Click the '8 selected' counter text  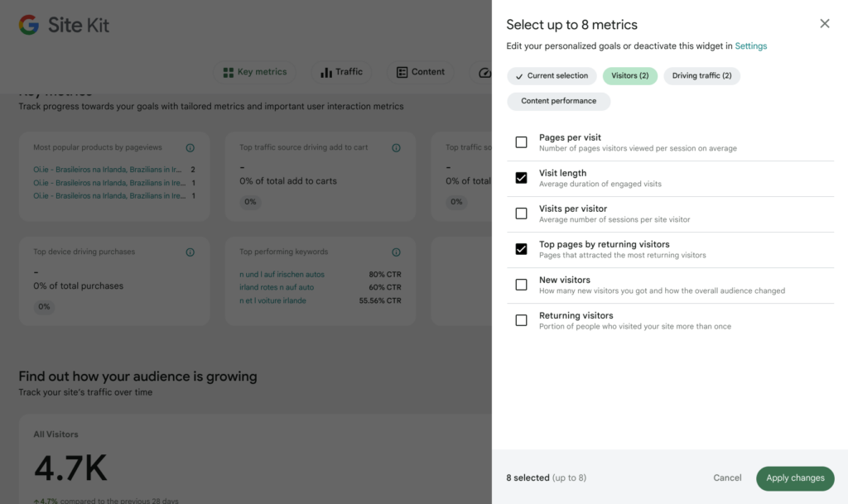pos(528,478)
